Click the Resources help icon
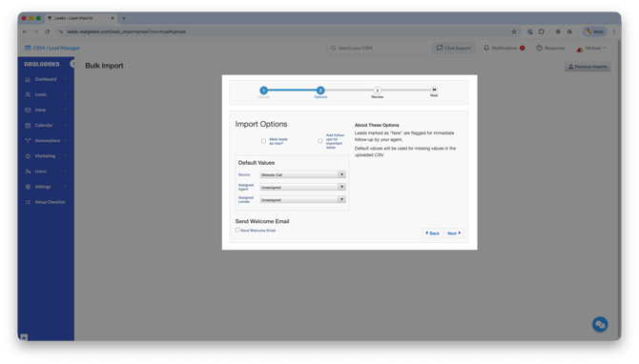The height and width of the screenshot is (364, 639). [539, 48]
